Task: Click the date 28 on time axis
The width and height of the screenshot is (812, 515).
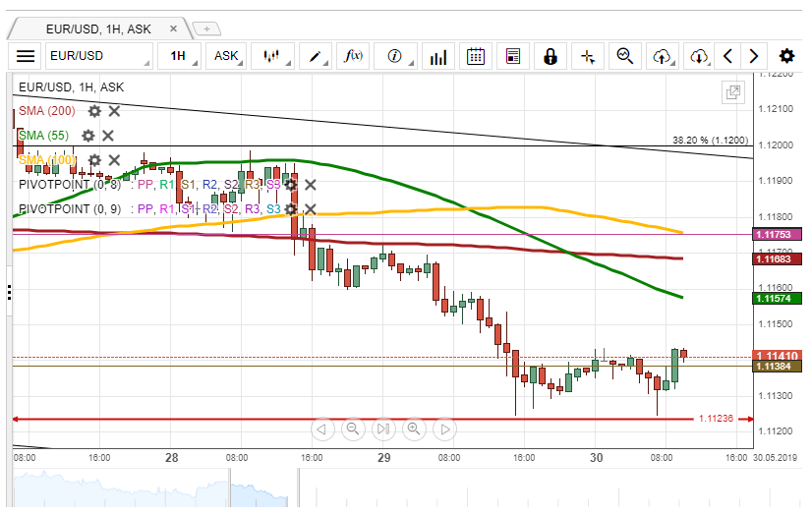Action: [171, 458]
